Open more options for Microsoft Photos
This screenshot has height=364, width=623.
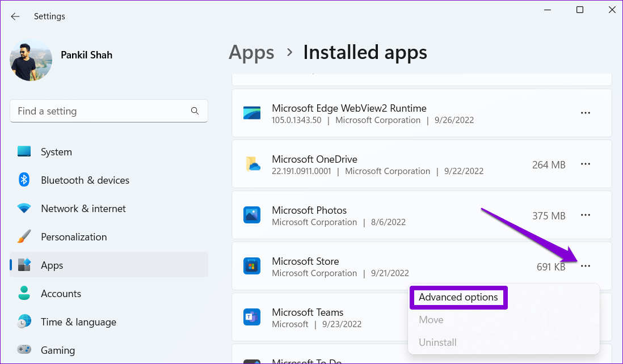point(585,215)
